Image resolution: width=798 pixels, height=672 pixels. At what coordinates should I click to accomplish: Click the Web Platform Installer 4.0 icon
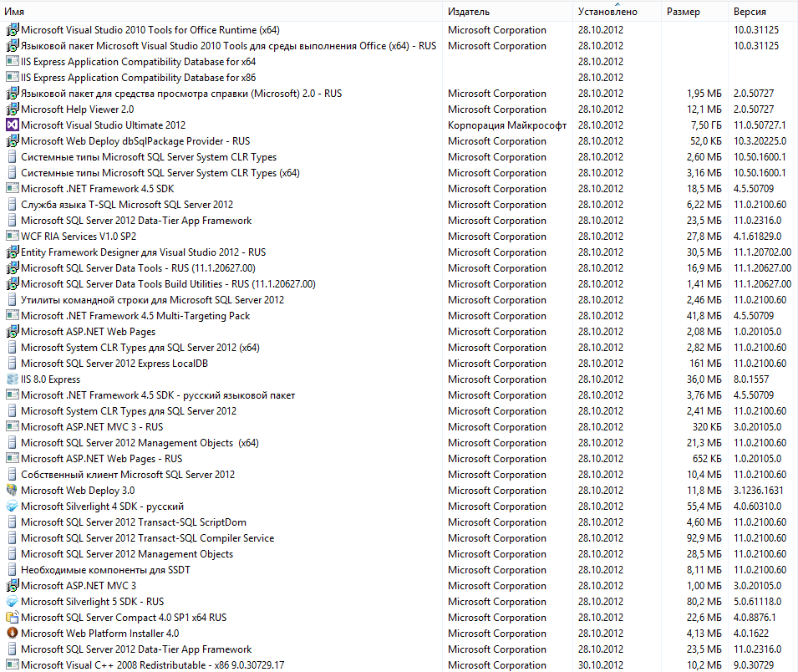[x=13, y=633]
